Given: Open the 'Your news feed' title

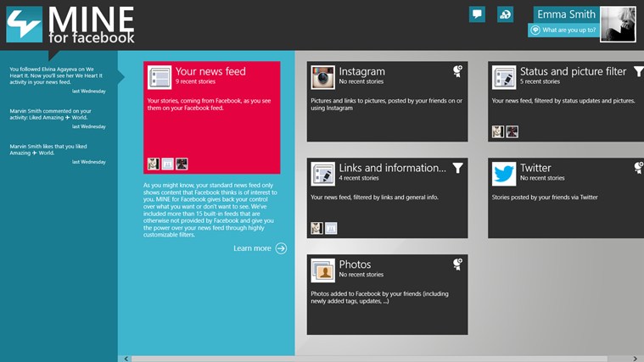Looking at the screenshot, I should click(210, 71).
